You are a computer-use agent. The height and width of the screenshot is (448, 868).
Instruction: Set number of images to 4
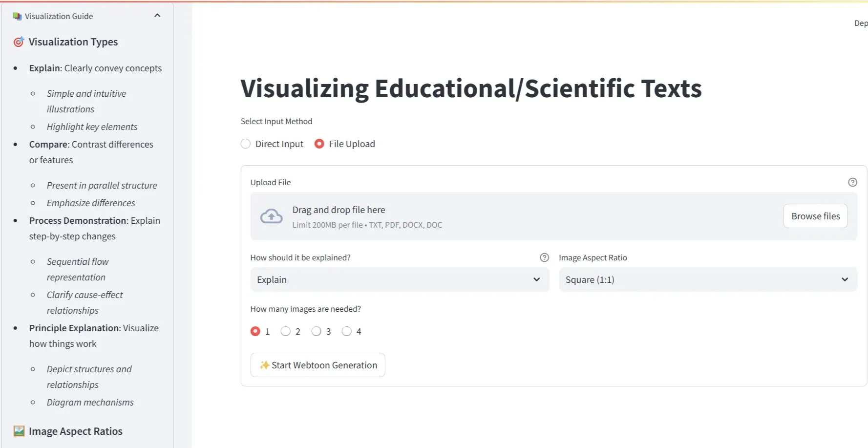(x=347, y=331)
